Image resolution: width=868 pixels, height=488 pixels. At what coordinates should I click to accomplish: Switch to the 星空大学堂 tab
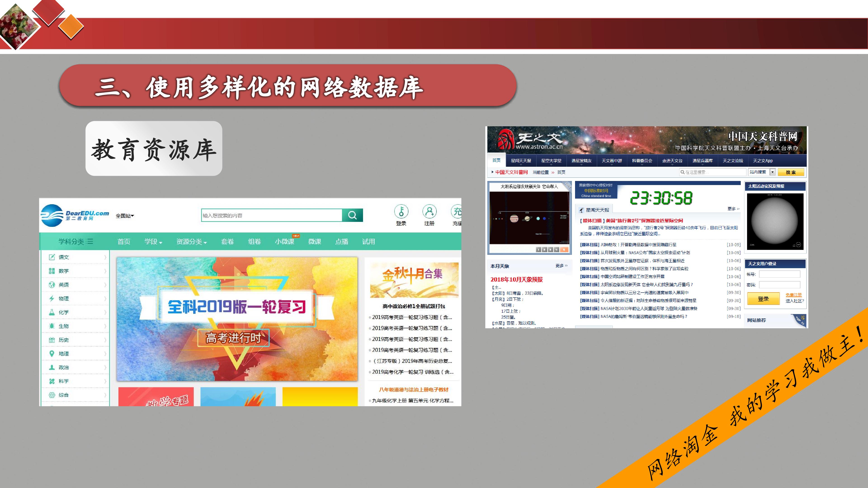click(551, 161)
